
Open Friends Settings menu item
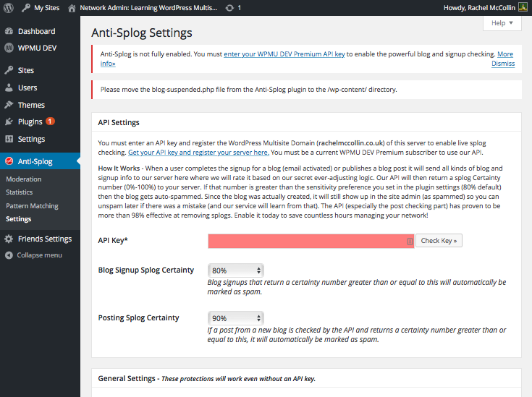coord(45,239)
